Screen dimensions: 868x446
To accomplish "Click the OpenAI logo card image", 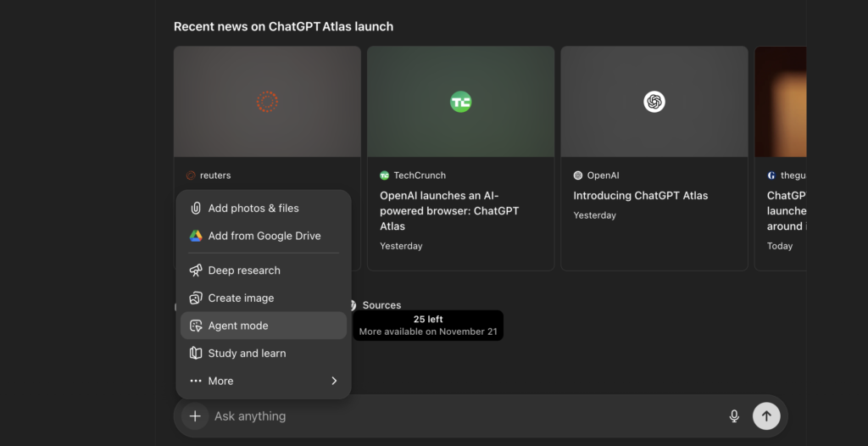I will [654, 102].
